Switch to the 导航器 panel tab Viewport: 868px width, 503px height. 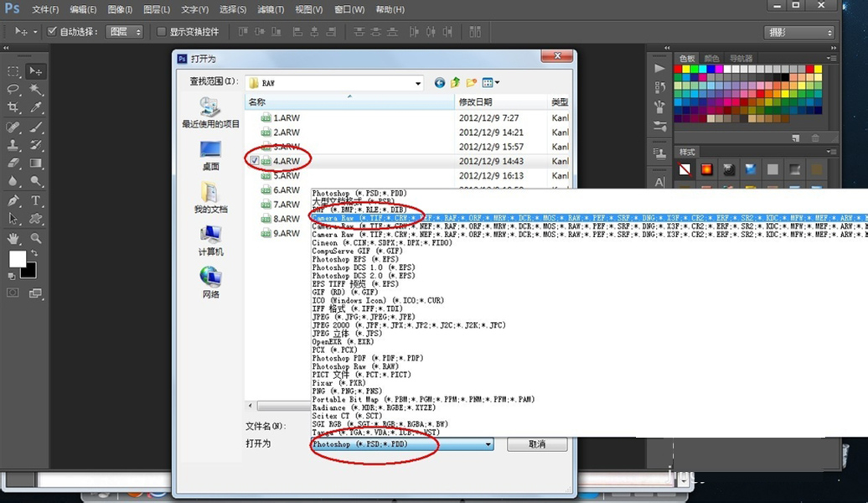pyautogui.click(x=741, y=58)
